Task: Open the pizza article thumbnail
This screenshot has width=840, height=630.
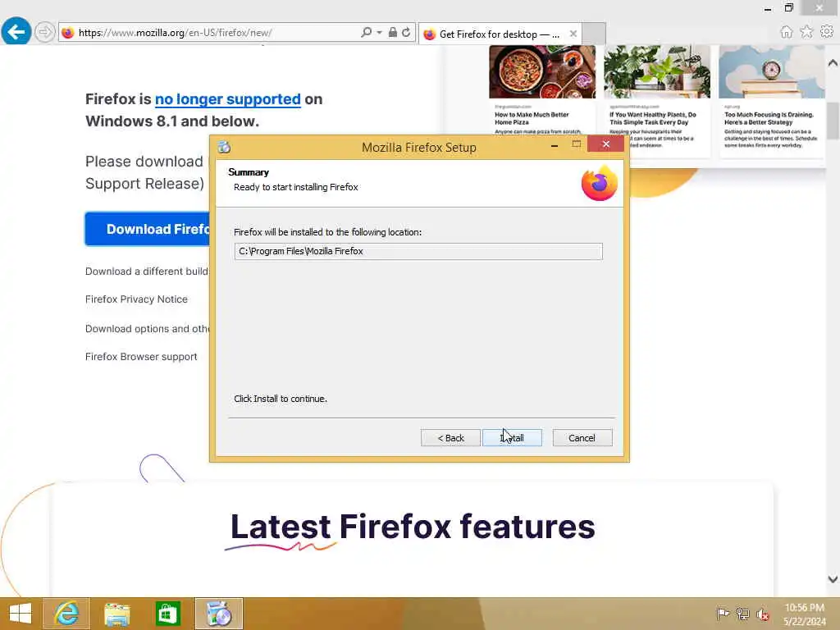Action: tap(542, 72)
